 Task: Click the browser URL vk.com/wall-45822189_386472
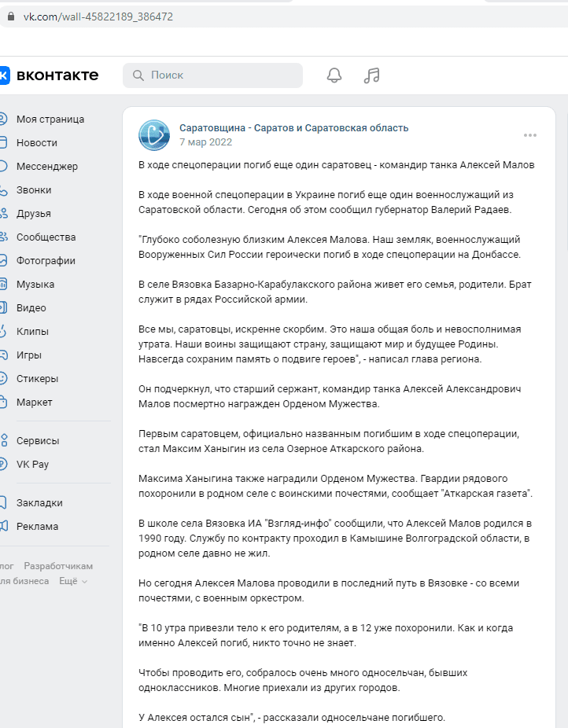pos(98,17)
